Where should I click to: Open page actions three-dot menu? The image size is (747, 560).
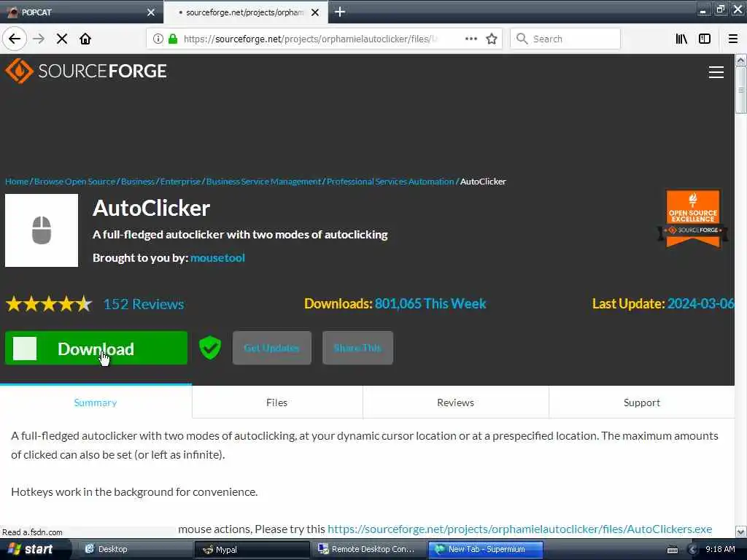click(471, 39)
